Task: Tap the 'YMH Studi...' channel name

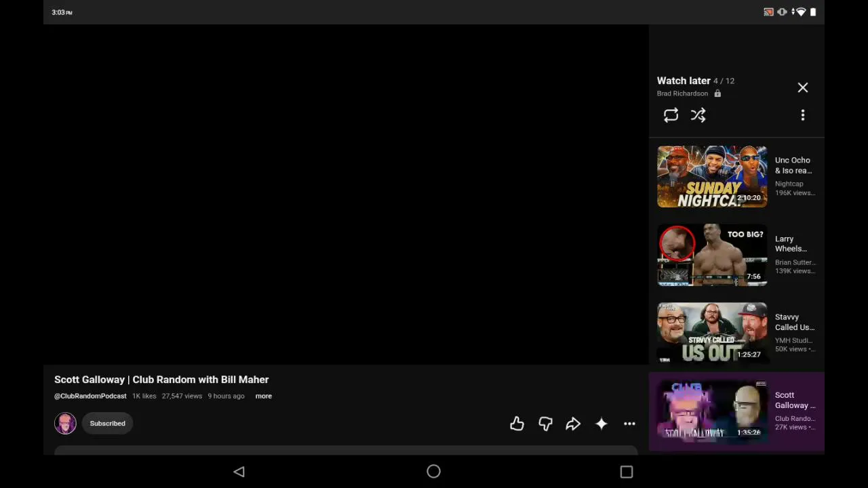Action: point(794,340)
